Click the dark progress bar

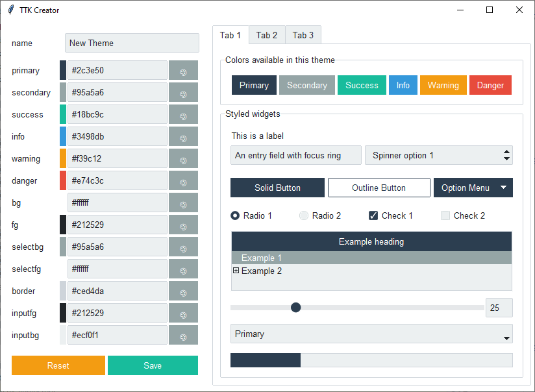[266, 360]
